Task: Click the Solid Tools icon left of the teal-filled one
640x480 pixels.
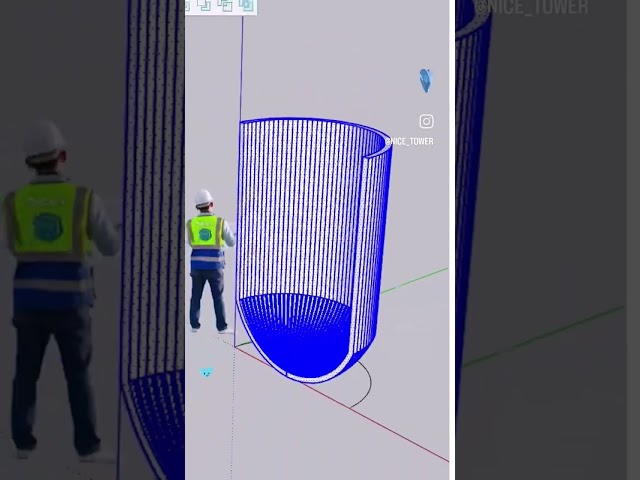Action: click(x=225, y=5)
